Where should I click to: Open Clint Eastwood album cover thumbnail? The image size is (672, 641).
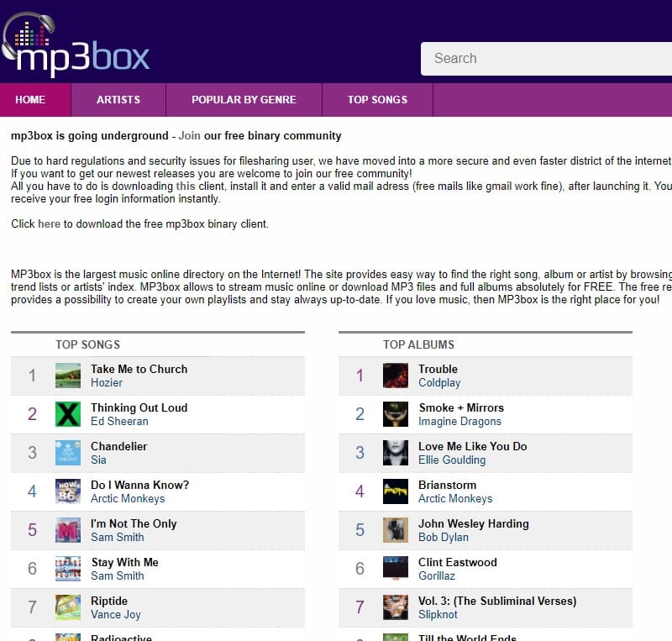tap(396, 569)
